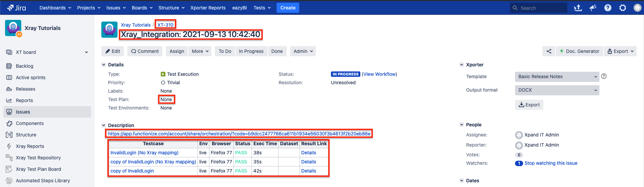Open Details link for copy of InvalidLogin row
This screenshot has width=644, height=187.
tap(309, 171)
